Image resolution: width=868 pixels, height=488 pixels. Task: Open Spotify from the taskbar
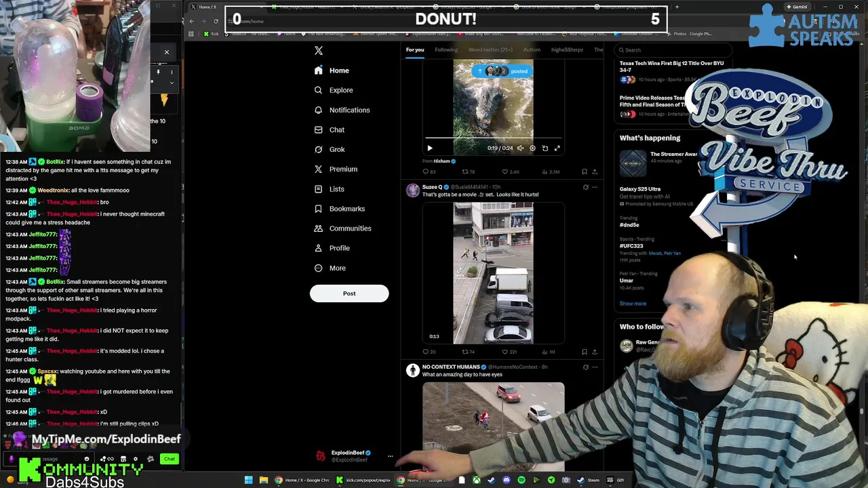[x=521, y=480]
